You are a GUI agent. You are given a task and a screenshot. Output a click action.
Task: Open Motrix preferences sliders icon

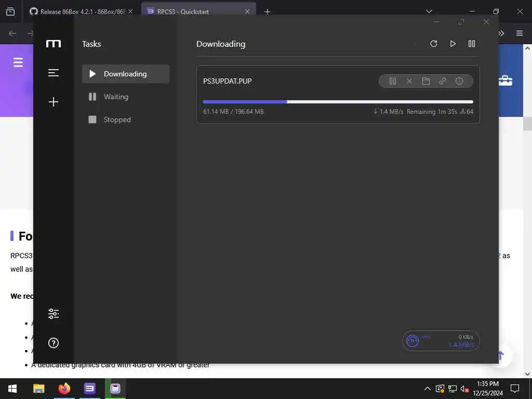click(54, 314)
